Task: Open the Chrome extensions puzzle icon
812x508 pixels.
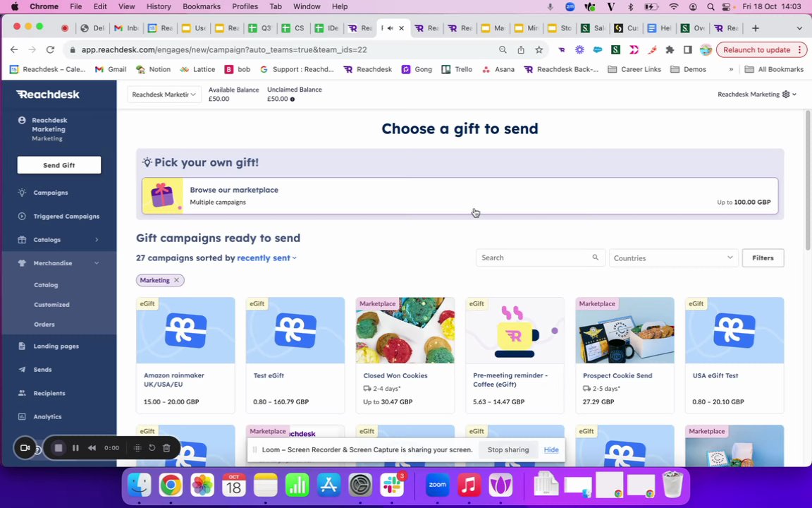Action: pyautogui.click(x=670, y=50)
